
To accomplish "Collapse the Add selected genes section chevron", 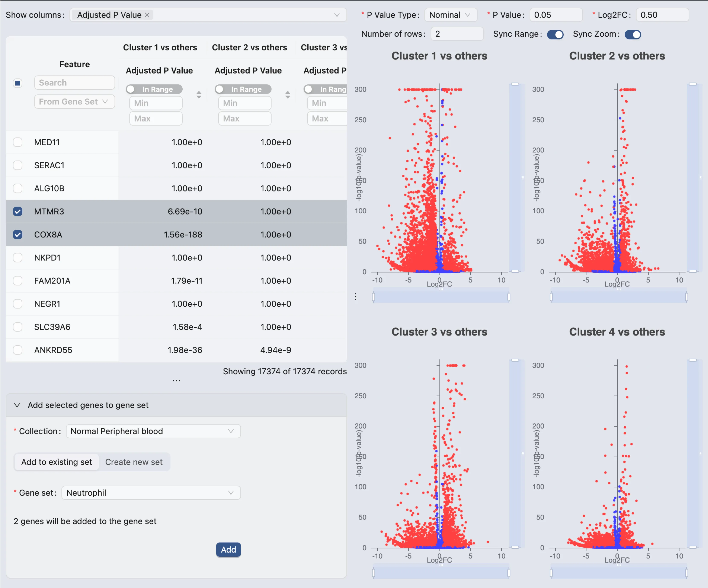I will 17,405.
